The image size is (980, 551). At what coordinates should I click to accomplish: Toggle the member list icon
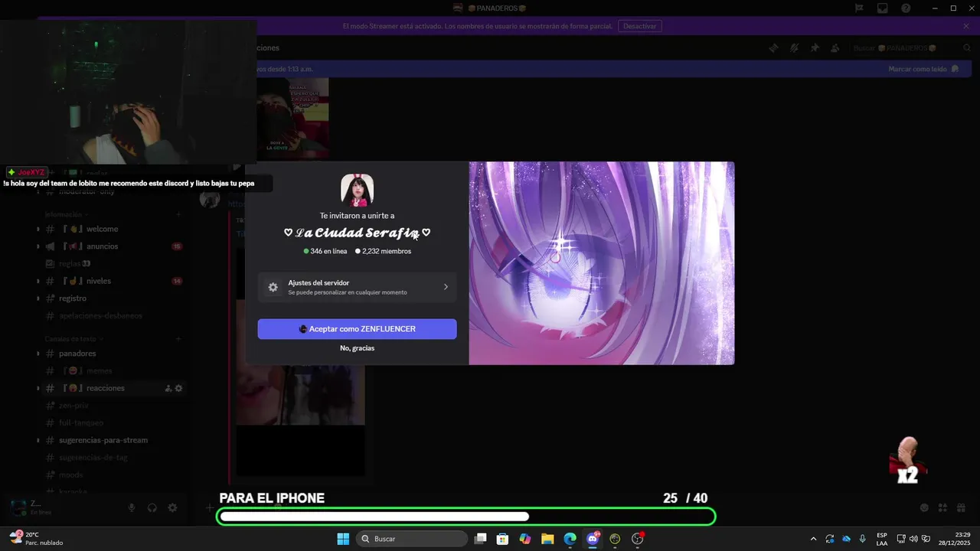point(835,47)
